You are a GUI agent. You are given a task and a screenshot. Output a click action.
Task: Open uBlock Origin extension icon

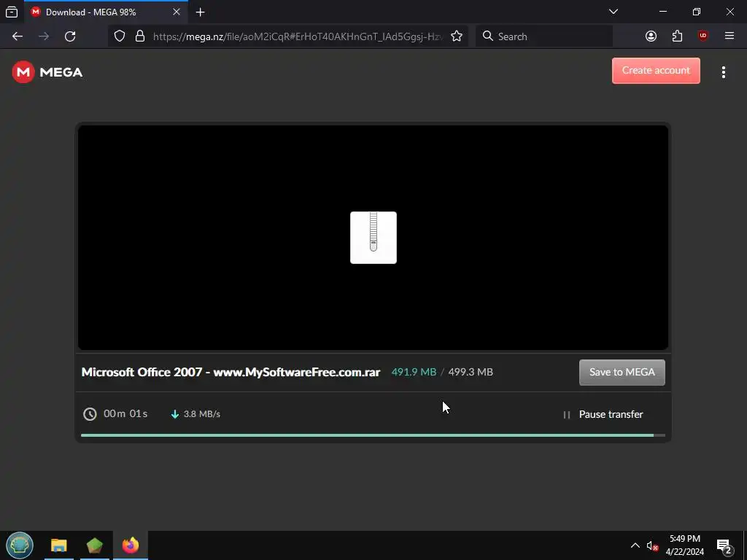(703, 36)
